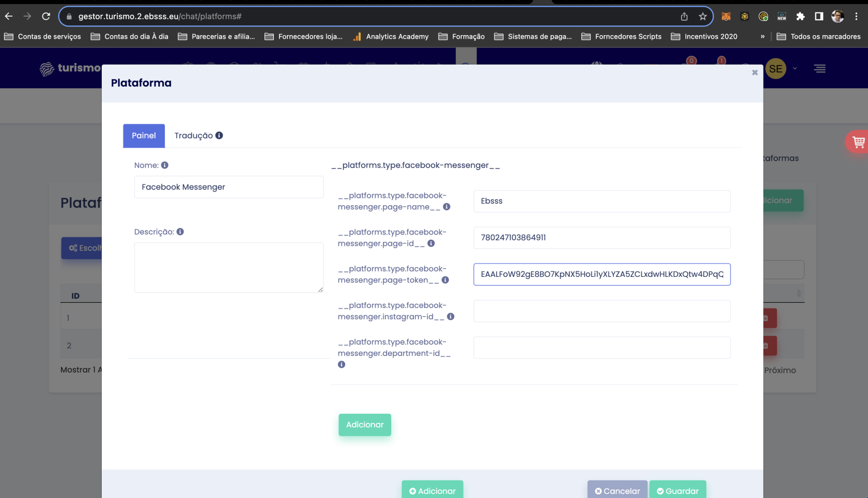Viewport: 868px width, 498px height.
Task: Switch to the Tradução tab
Action: click(198, 136)
